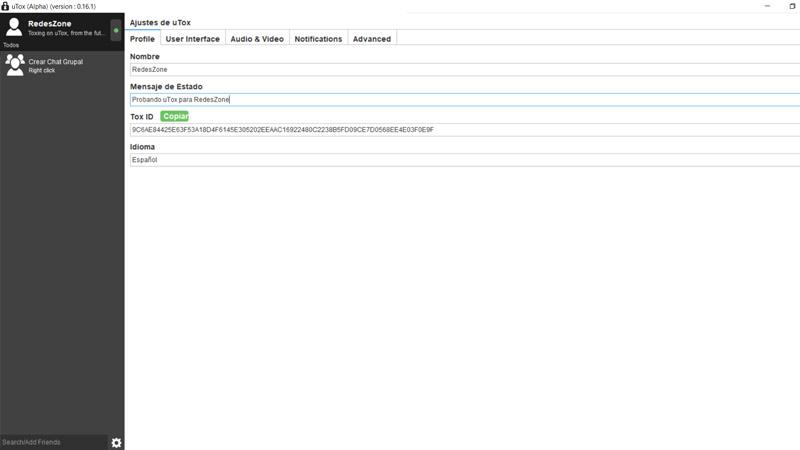Click the Mensaje de Estado field
The image size is (800, 450).
(465, 99)
